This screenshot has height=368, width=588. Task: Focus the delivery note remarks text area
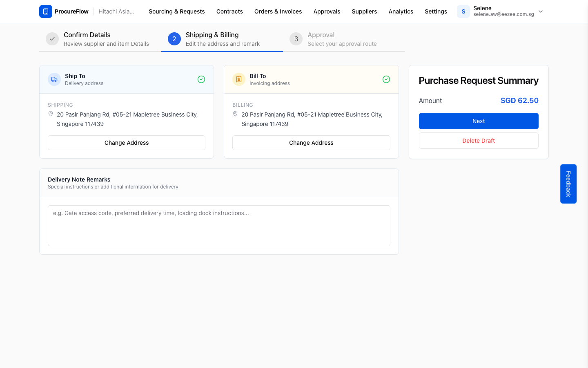click(x=219, y=226)
